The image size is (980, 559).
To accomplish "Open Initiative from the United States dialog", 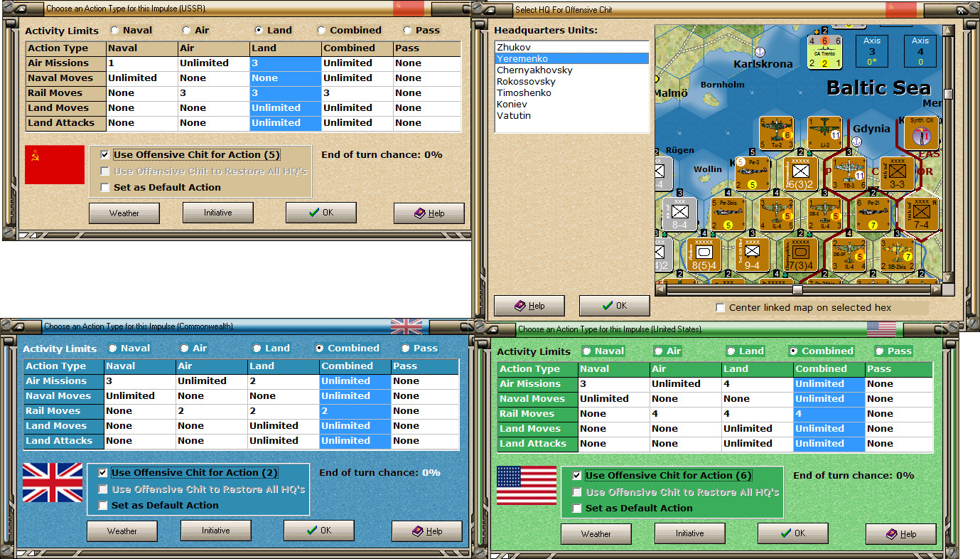I will point(690,533).
